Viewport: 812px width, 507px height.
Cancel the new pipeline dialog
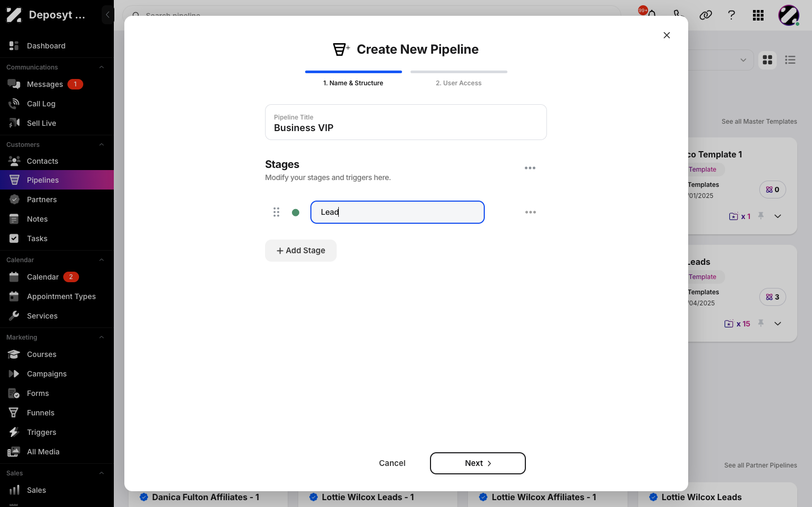392,463
